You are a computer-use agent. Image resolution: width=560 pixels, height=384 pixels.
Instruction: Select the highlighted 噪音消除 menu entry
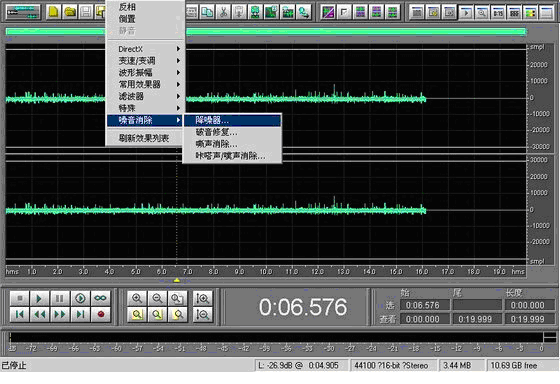(x=146, y=120)
